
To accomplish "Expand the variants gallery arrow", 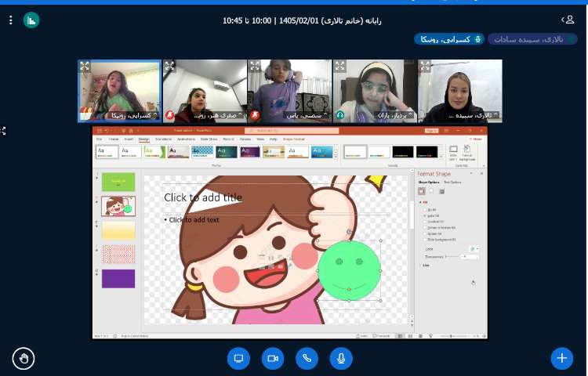I will point(441,156).
